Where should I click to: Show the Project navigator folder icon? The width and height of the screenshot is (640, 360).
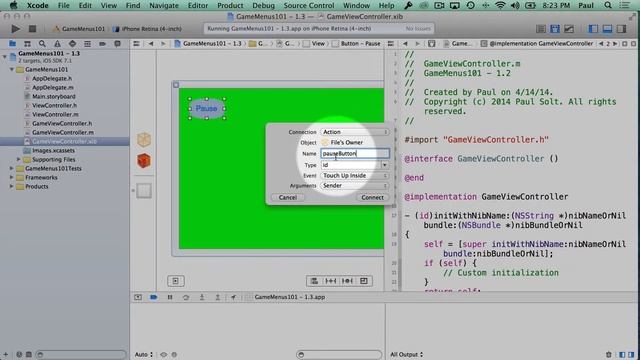13,44
